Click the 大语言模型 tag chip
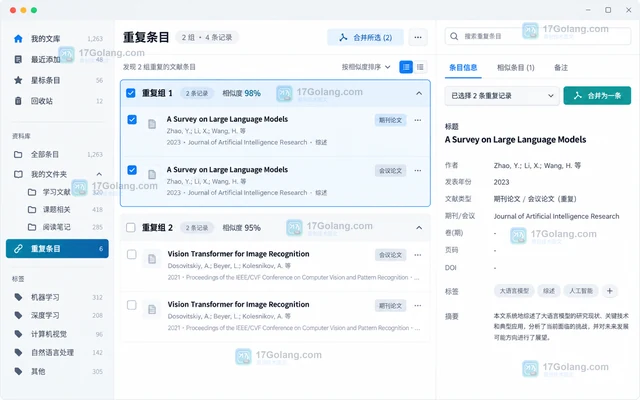The image size is (640, 400). (514, 291)
